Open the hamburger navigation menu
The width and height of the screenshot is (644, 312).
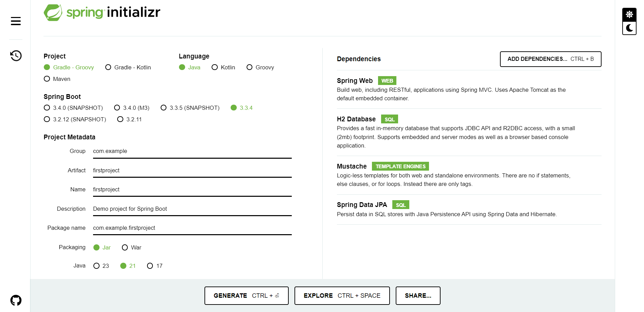coord(15,21)
